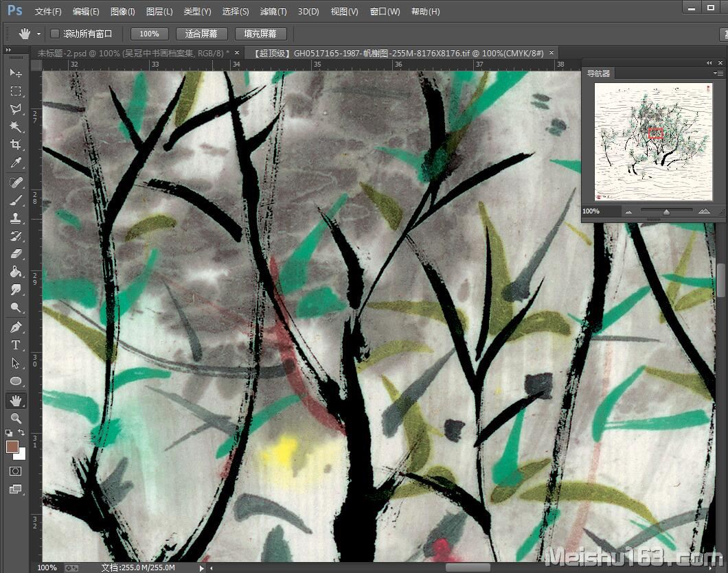Select the Hand tool in toolbox
Image resolution: width=728 pixels, height=573 pixels.
click(16, 400)
